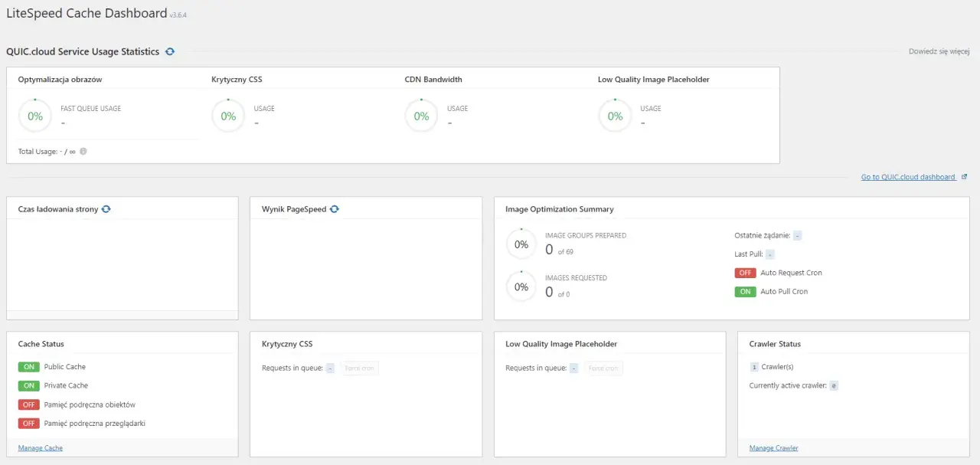
Task: Click the Low Quality Image Placeholder usage gauge
Action: [x=615, y=116]
